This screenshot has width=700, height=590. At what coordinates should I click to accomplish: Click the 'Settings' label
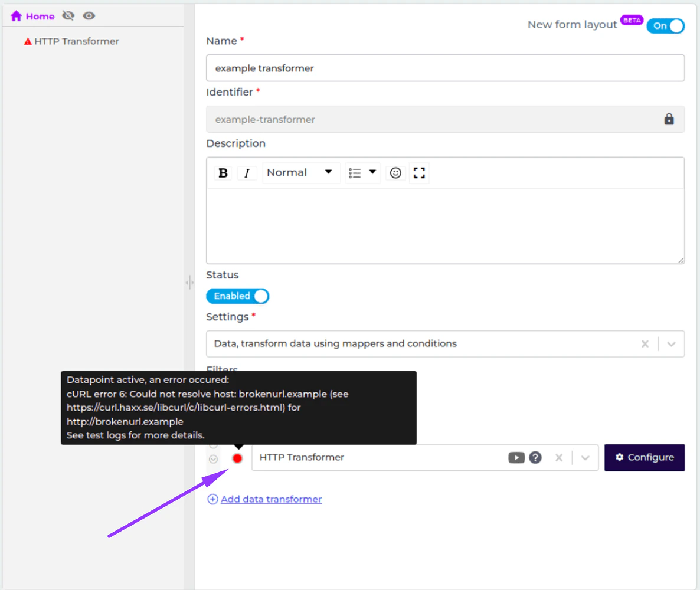(227, 317)
